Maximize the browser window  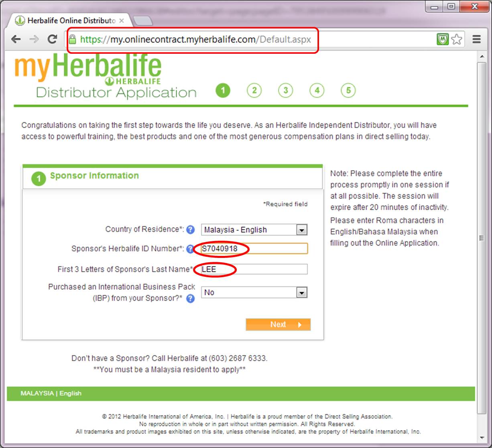click(x=451, y=6)
